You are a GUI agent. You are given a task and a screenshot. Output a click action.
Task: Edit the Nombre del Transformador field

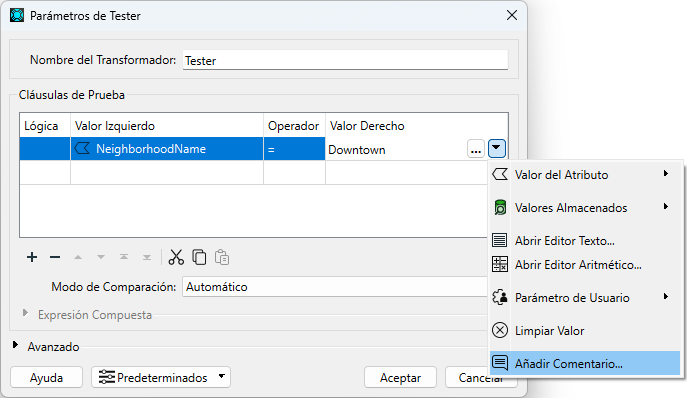pyautogui.click(x=345, y=60)
